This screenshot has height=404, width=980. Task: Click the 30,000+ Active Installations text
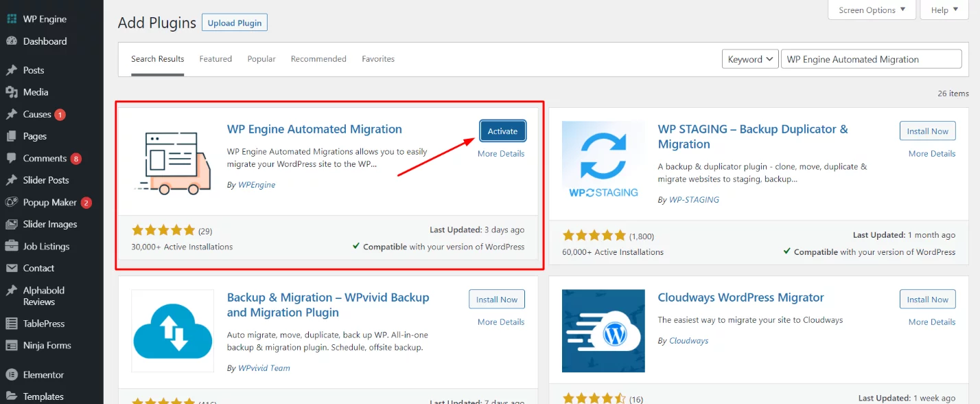tap(182, 247)
